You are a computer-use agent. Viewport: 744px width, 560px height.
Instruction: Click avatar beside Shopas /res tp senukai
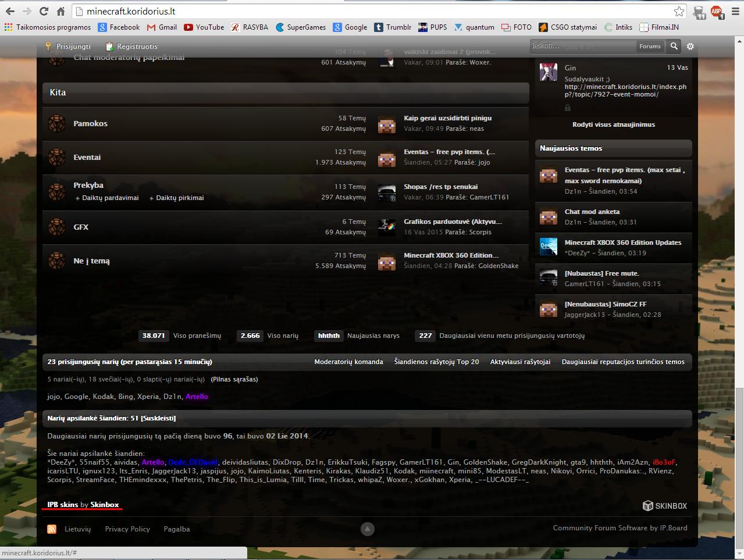point(386,192)
